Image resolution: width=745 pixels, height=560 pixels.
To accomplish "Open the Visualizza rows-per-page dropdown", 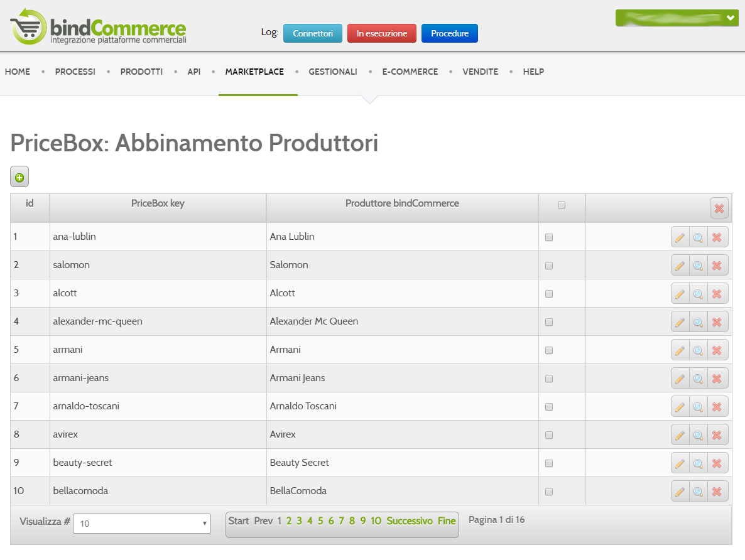I will click(x=141, y=524).
